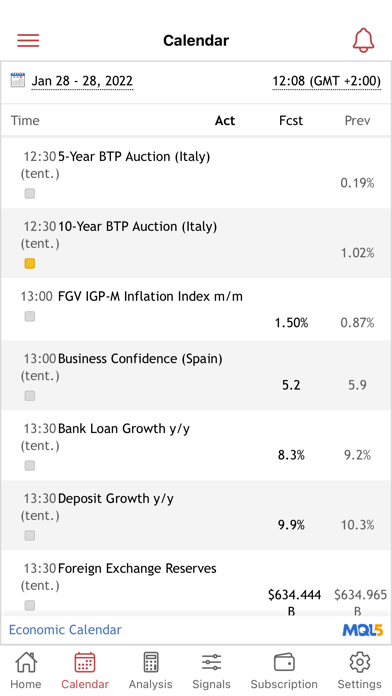Toggle checkbox for Business Confidence (Spain)
Screen dimensions: 392x696
[x=30, y=395]
